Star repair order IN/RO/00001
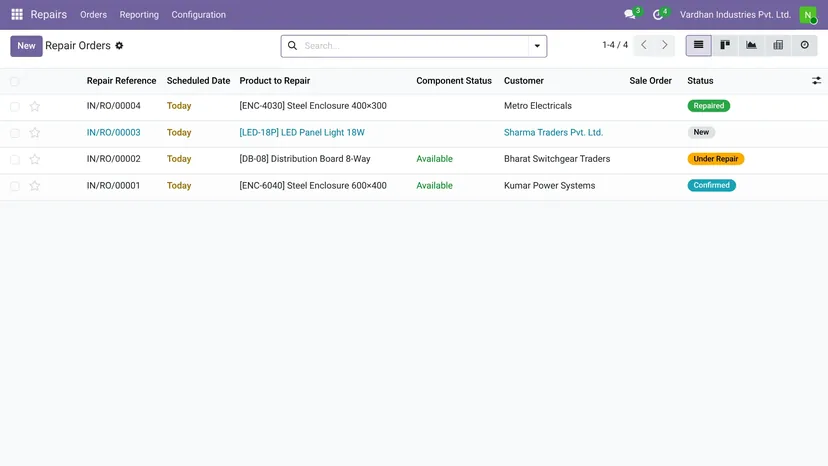828x466 pixels. tap(35, 185)
